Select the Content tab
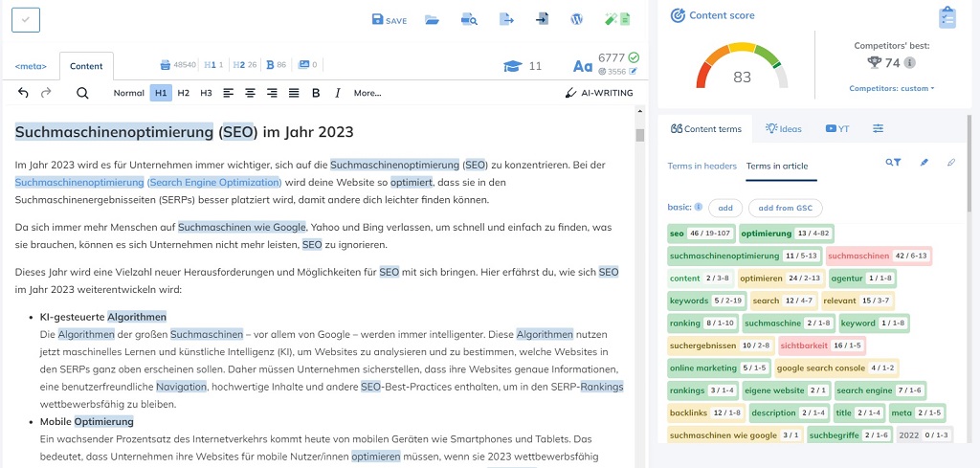The image size is (980, 468). pos(86,66)
